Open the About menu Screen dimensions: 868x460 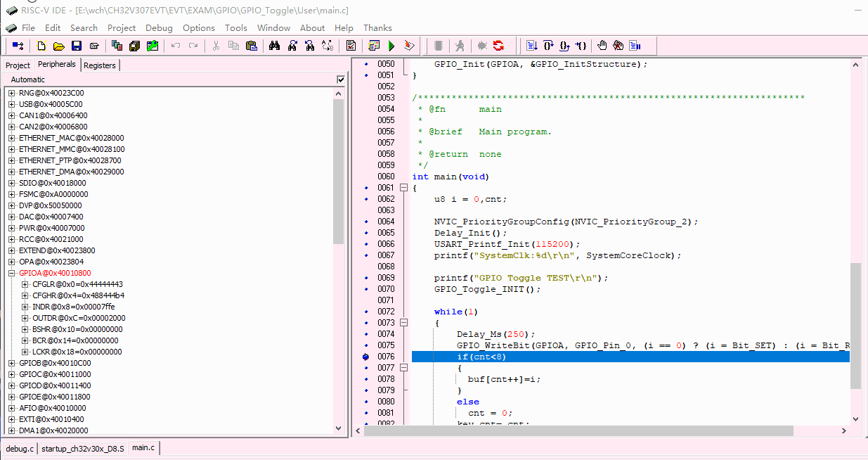(x=313, y=28)
